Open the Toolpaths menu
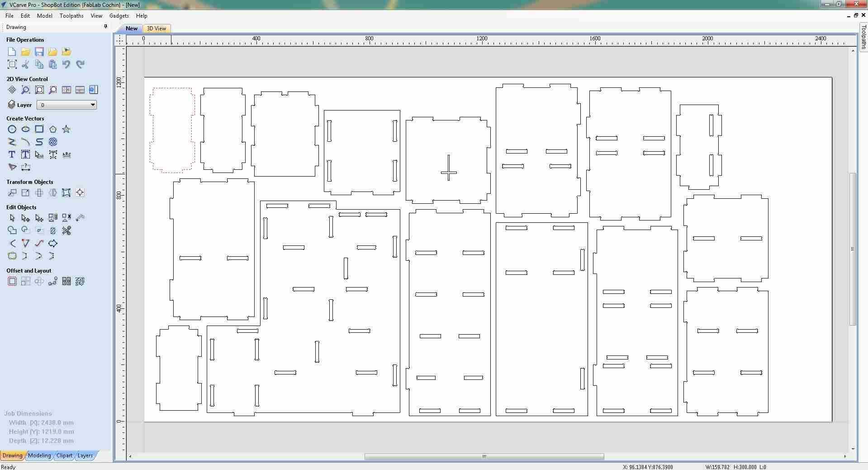868x470 pixels. pos(71,15)
